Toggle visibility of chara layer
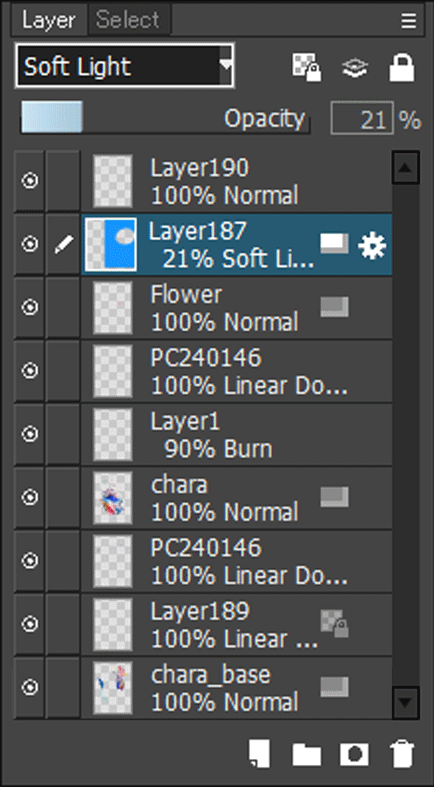This screenshot has height=787, width=434. 30,497
